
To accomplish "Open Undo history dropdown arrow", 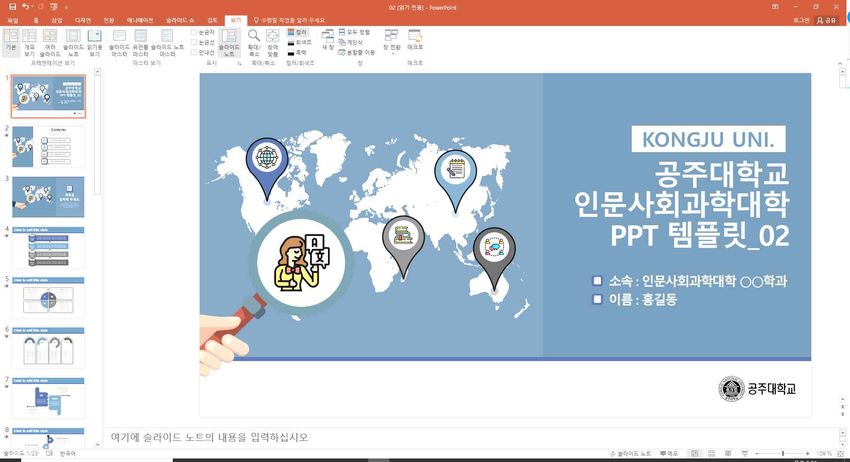I will (x=33, y=7).
